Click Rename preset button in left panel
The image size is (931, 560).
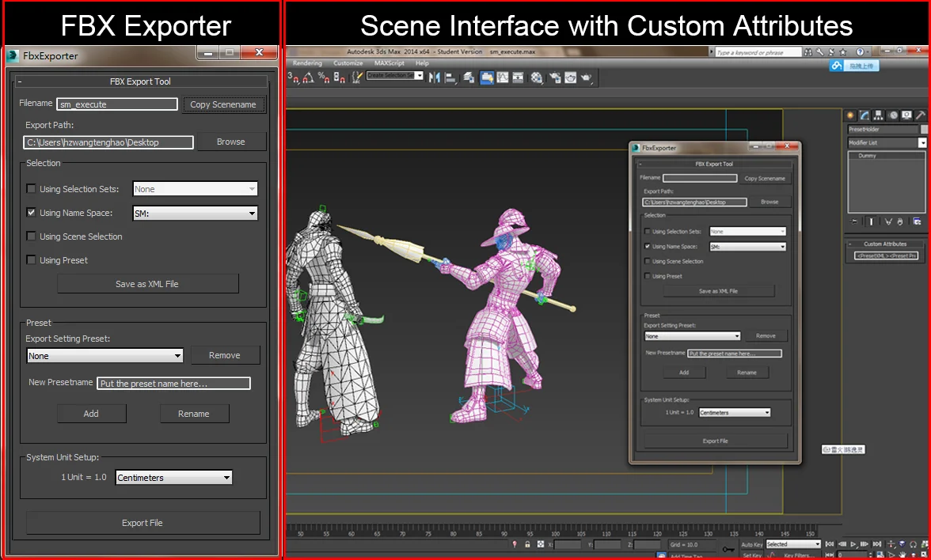pyautogui.click(x=193, y=414)
